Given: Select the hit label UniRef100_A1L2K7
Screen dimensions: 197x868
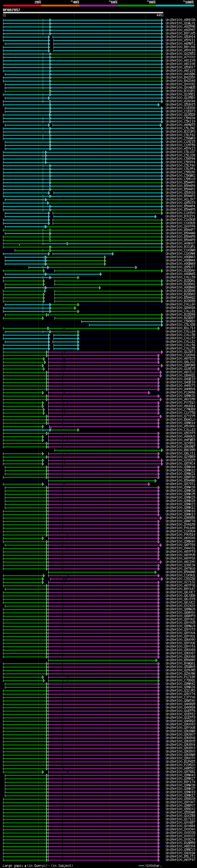Looking at the screenshot, I should 180,200.
